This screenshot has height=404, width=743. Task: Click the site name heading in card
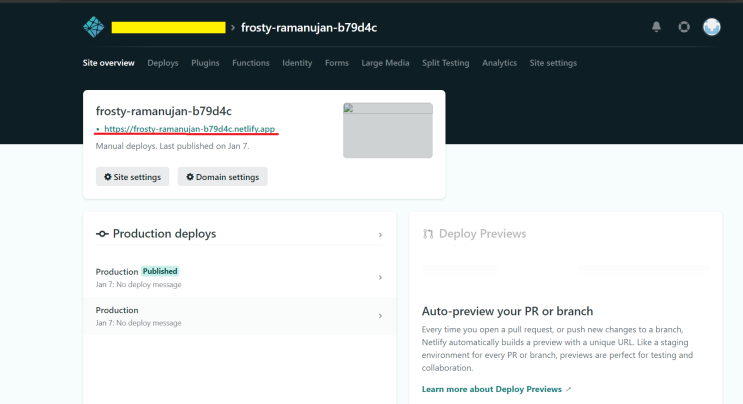tap(163, 111)
